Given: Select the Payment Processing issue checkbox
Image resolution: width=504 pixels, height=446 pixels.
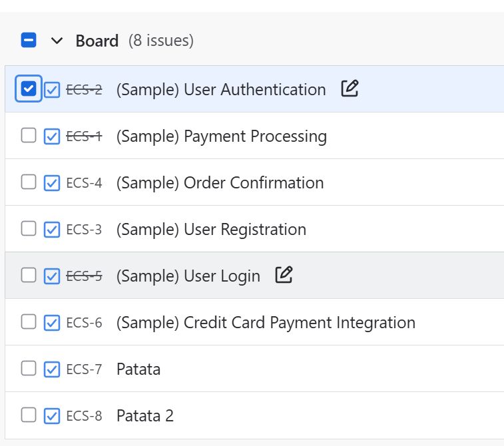Looking at the screenshot, I should [x=29, y=136].
